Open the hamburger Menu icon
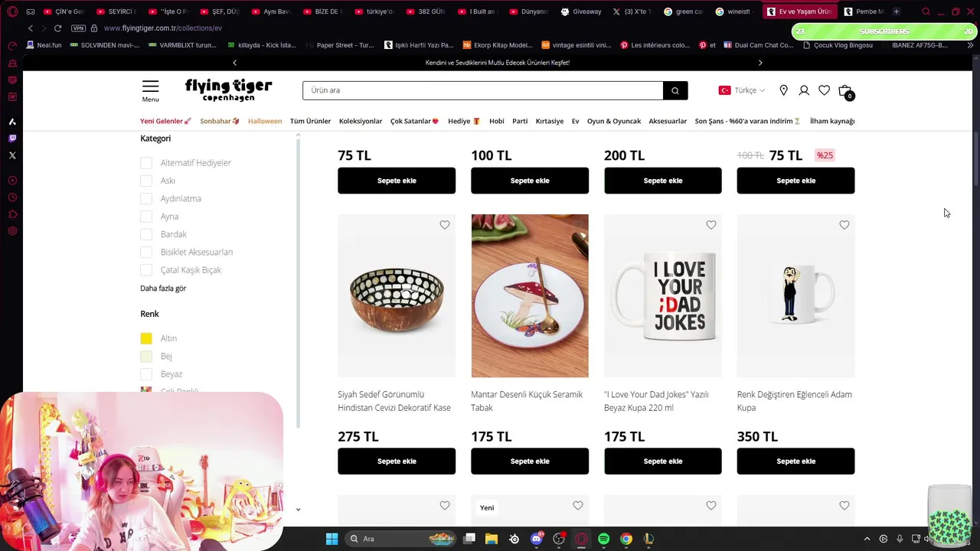 tap(150, 91)
